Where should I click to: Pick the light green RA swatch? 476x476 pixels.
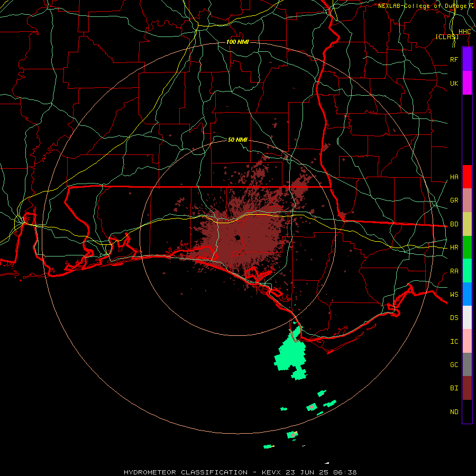pyautogui.click(x=467, y=271)
